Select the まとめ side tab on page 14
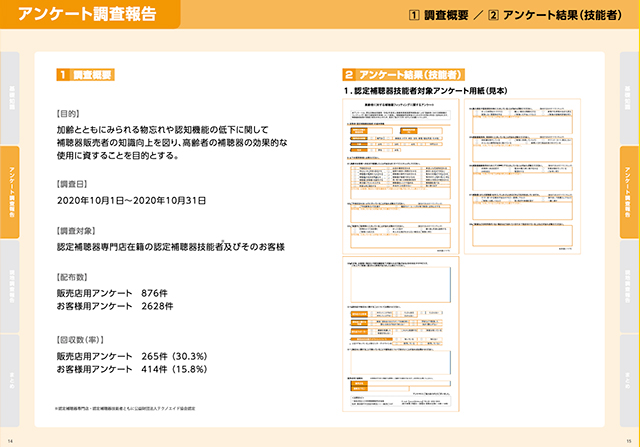640x447 pixels. [x=9, y=380]
